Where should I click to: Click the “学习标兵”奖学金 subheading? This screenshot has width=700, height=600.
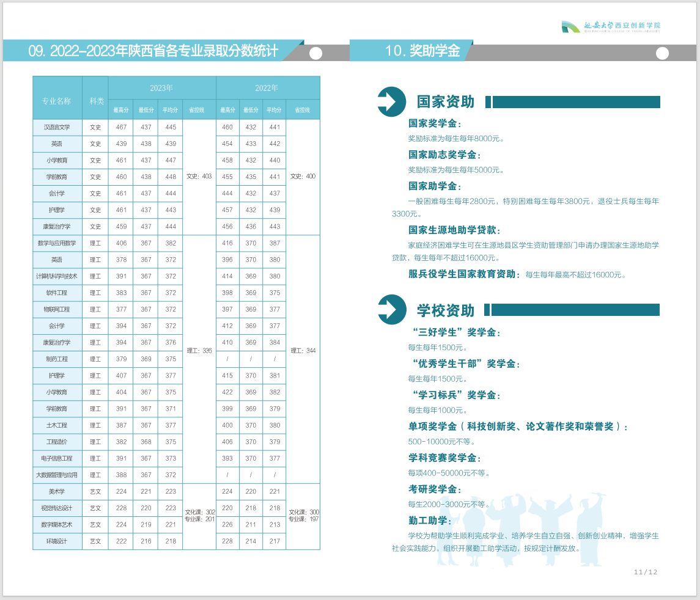click(x=457, y=395)
